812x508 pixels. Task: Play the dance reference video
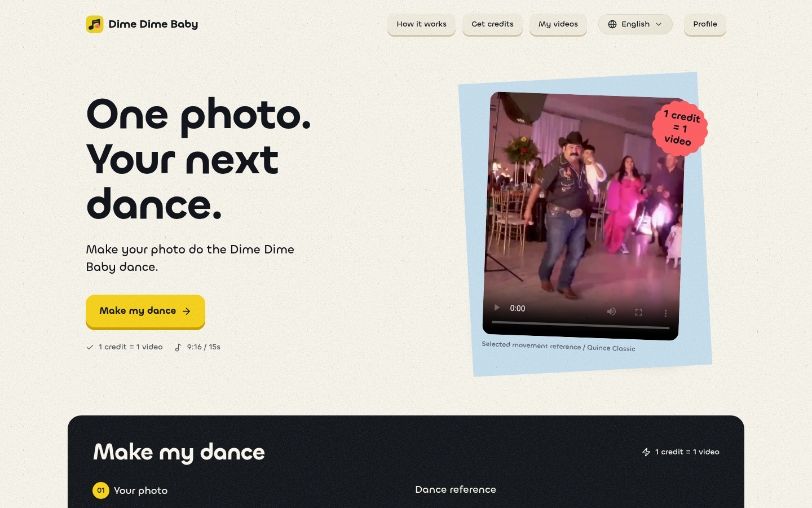pyautogui.click(x=497, y=308)
